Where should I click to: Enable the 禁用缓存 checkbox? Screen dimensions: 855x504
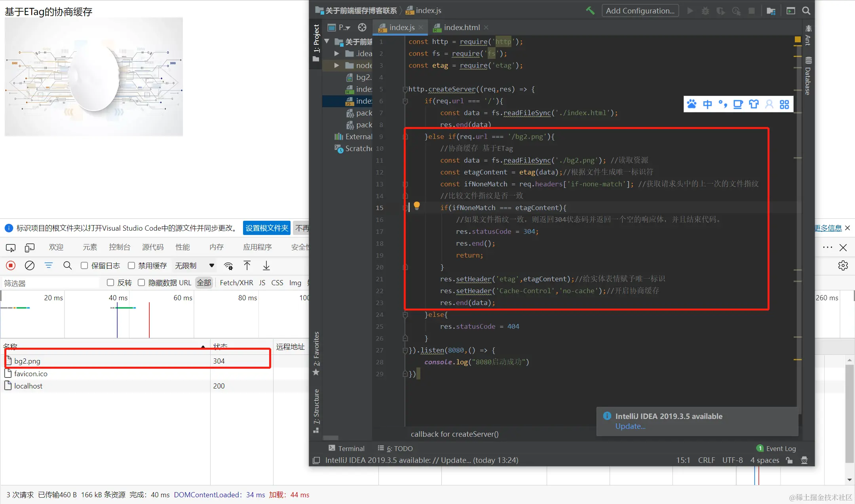[131, 265]
